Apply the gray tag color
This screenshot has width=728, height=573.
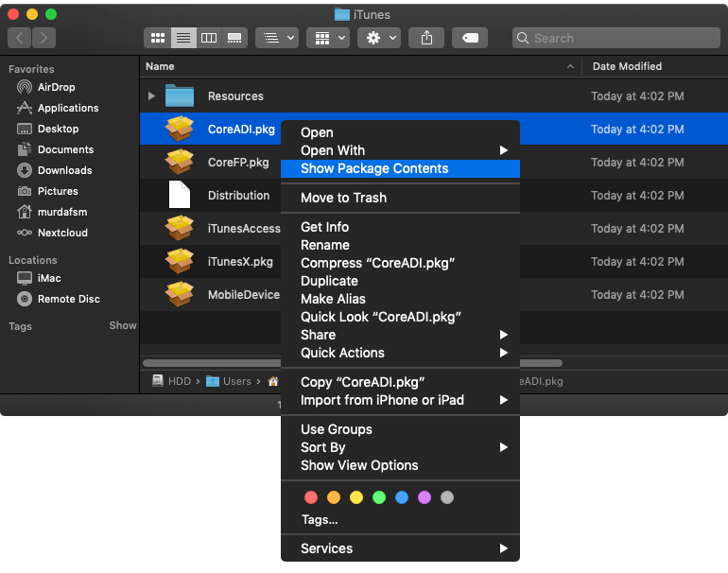(x=447, y=497)
